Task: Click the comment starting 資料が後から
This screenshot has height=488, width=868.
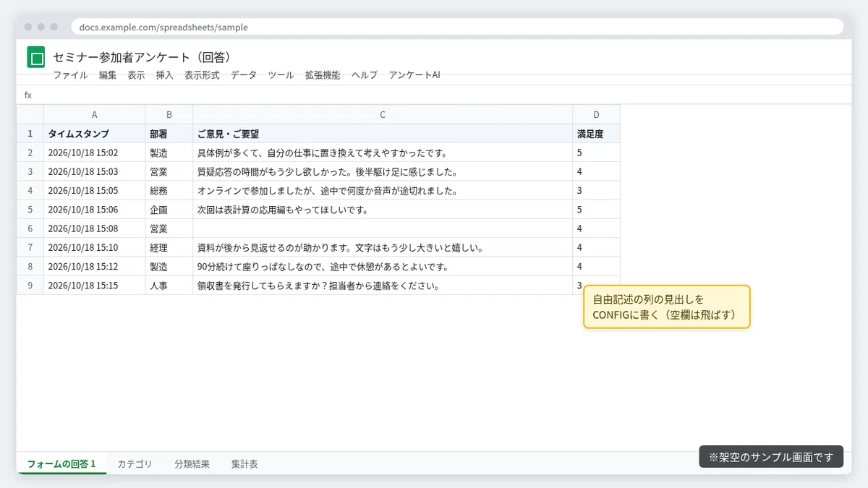Action: (x=383, y=247)
